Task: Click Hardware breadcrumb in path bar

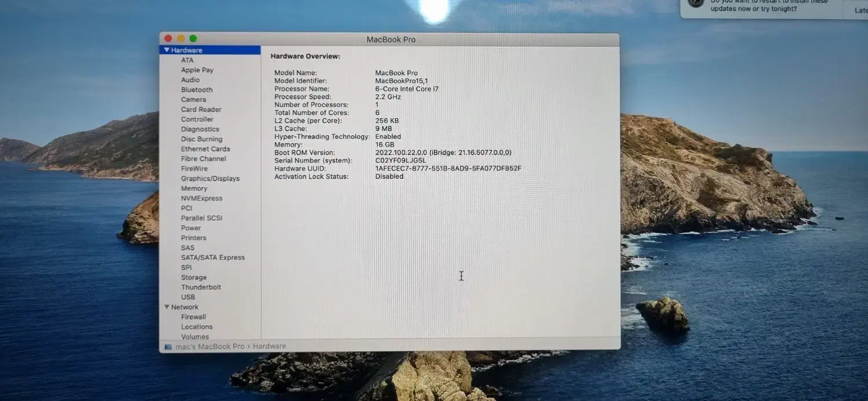Action: pos(269,347)
